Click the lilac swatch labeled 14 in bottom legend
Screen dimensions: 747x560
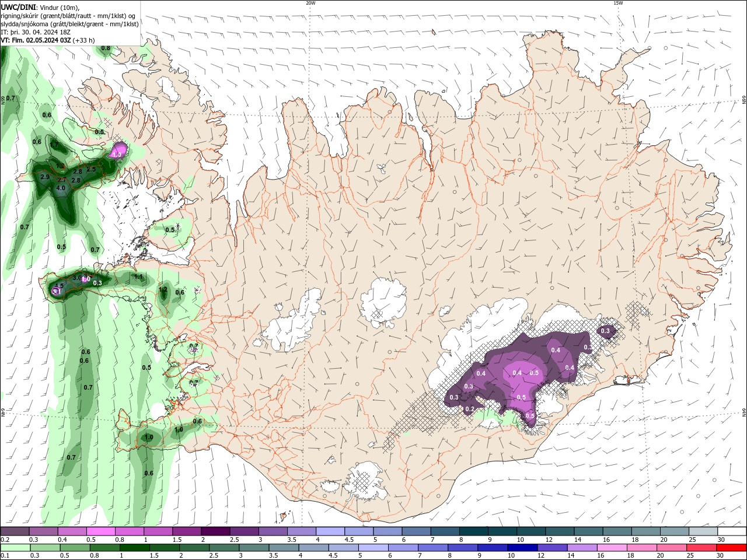[582, 548]
